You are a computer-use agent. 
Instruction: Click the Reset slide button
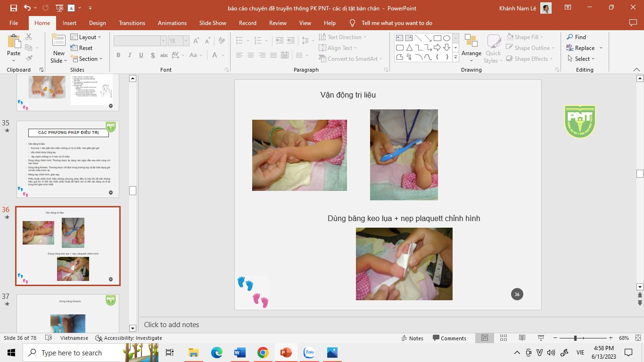tap(82, 48)
